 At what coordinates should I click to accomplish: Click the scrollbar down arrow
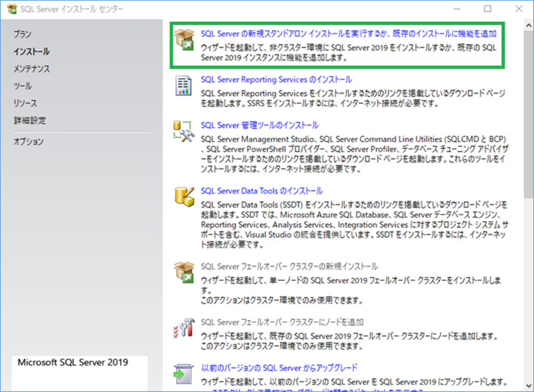pos(529,386)
